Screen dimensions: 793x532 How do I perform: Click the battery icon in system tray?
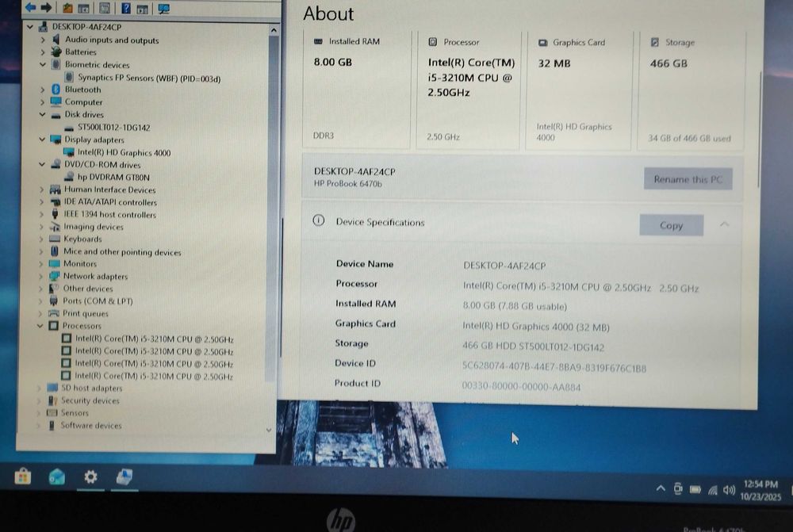pos(695,489)
